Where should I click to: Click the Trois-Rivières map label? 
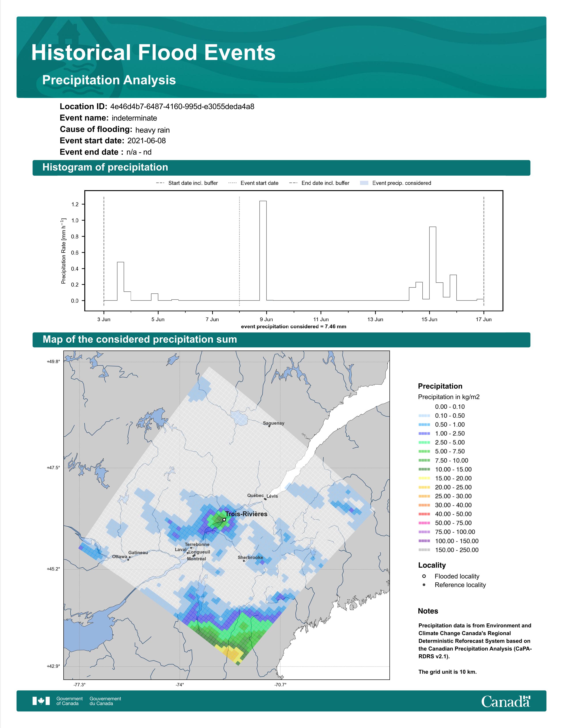point(246,514)
